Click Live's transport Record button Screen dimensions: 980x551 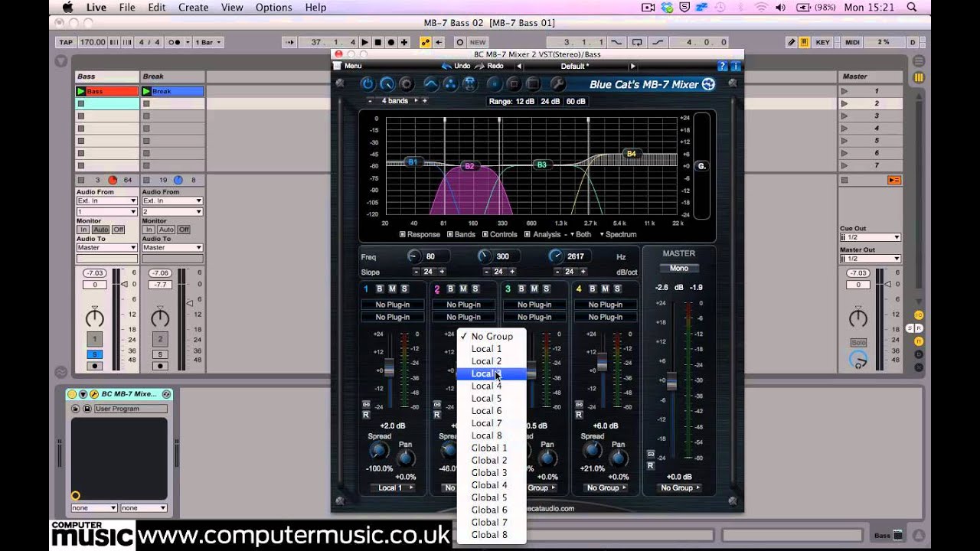click(x=391, y=42)
